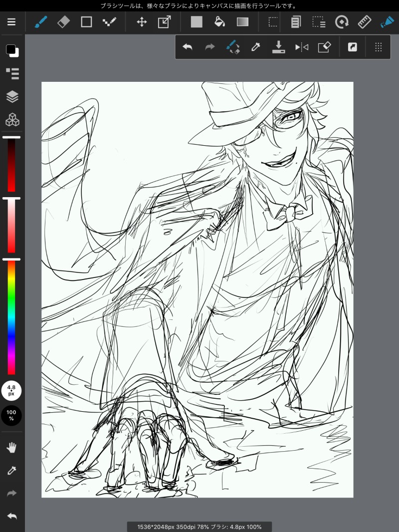
Task: Open the hamburger main menu
Action: (x=11, y=22)
